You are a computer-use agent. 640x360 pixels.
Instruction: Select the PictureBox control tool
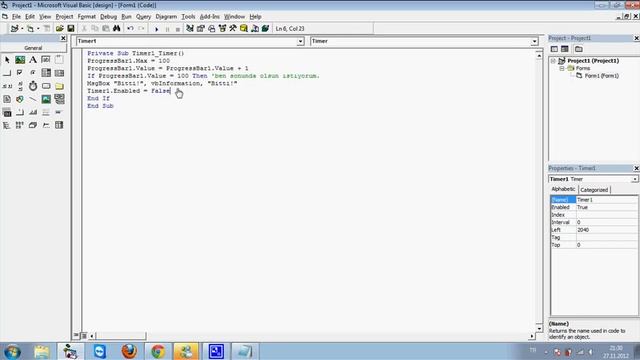click(20, 60)
